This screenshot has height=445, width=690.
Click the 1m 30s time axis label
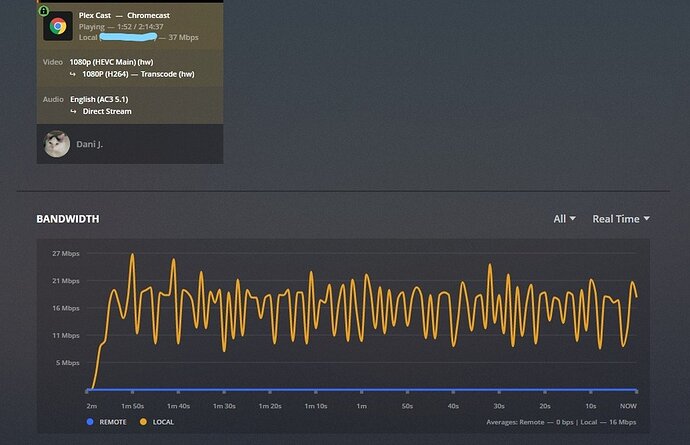coord(224,406)
